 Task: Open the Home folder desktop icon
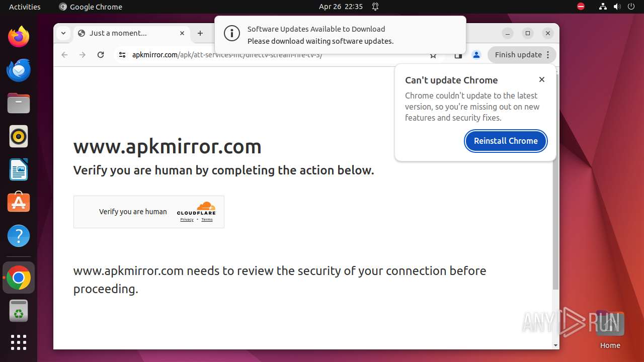(x=610, y=329)
